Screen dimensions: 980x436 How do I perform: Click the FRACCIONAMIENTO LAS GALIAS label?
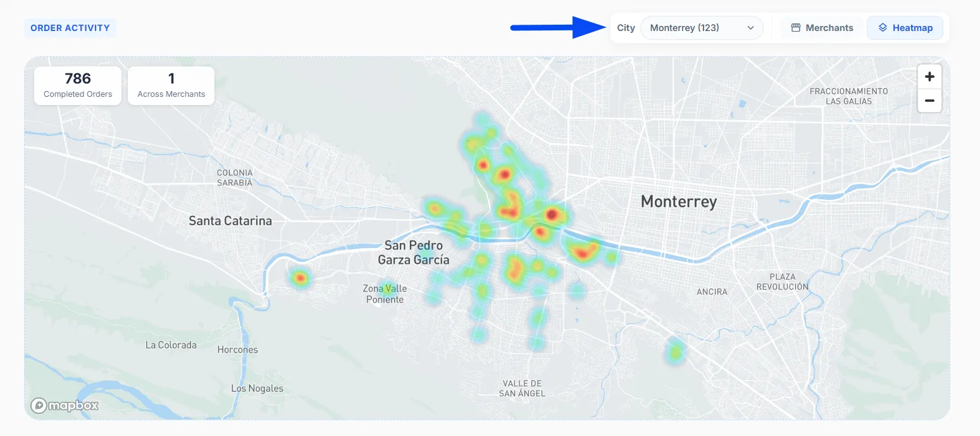pyautogui.click(x=849, y=96)
